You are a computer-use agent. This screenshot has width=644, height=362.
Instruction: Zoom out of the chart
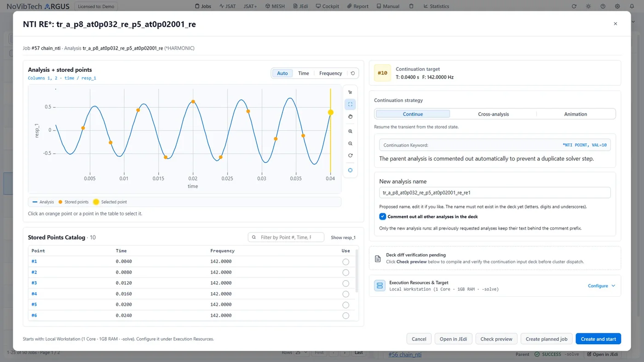(350, 144)
